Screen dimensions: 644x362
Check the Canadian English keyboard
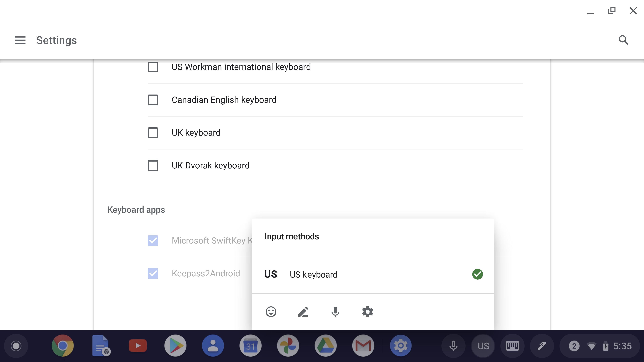click(x=153, y=100)
